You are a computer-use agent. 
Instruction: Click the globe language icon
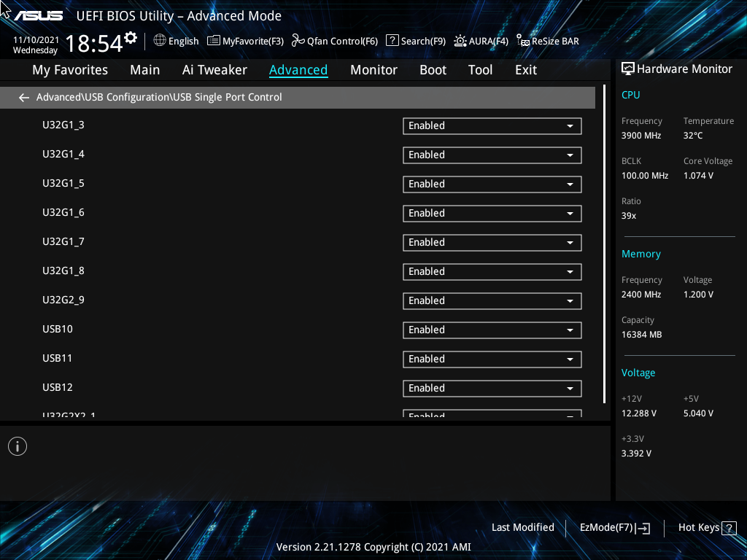coord(160,41)
